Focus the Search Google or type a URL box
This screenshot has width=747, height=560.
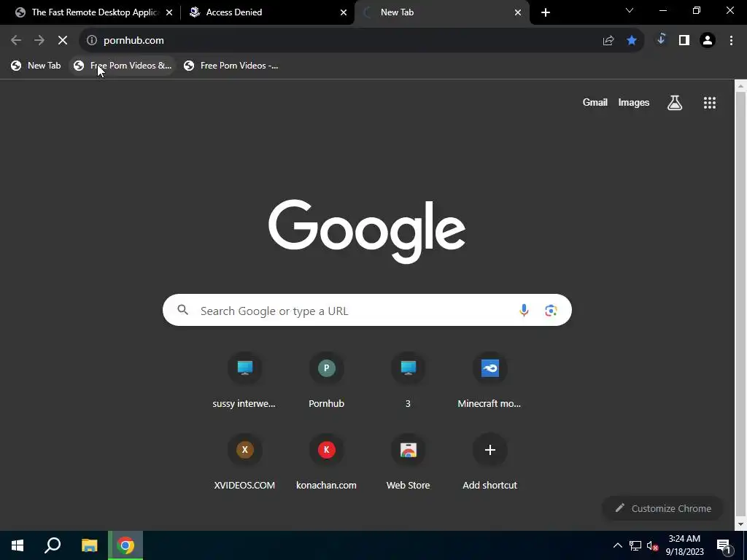point(367,311)
